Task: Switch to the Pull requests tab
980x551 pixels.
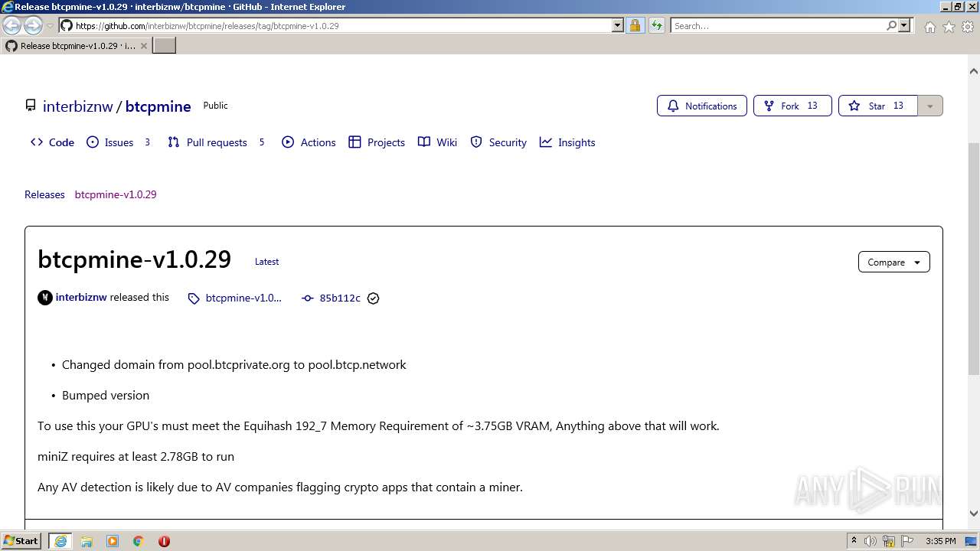Action: (x=216, y=142)
